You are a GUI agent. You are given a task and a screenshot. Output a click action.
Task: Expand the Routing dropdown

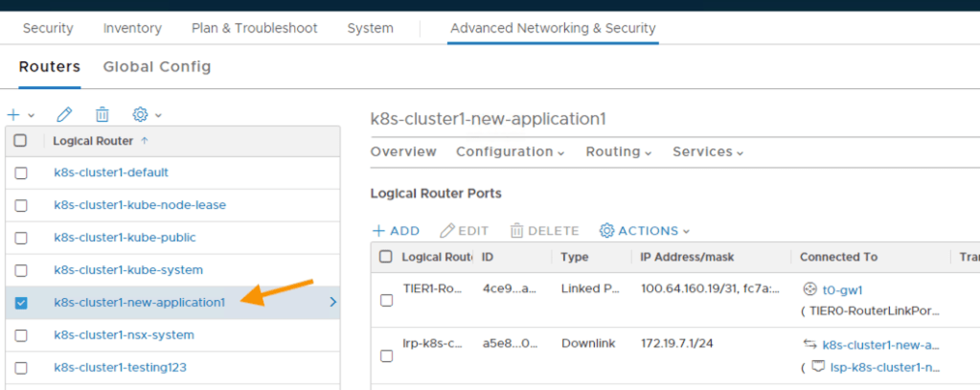click(x=619, y=151)
